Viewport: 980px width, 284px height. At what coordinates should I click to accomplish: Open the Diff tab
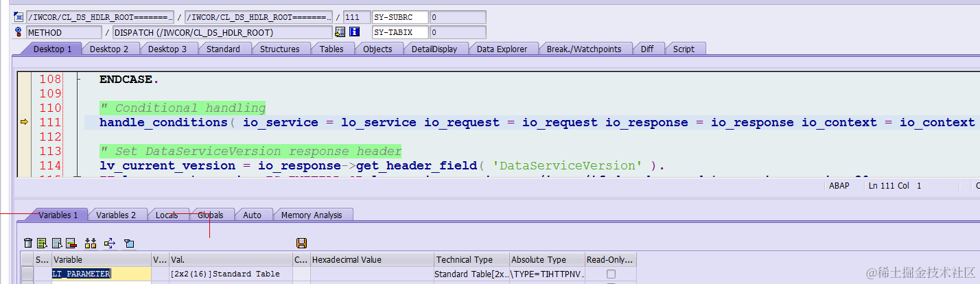[x=647, y=49]
